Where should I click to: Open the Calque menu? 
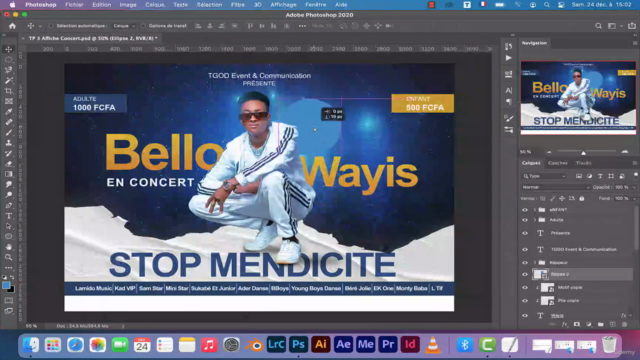click(x=155, y=5)
